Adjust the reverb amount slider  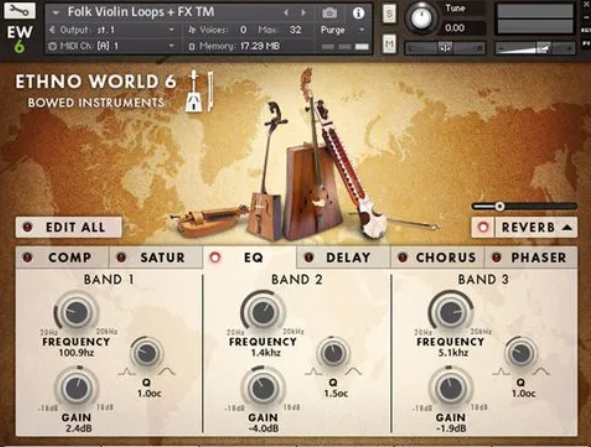(524, 206)
